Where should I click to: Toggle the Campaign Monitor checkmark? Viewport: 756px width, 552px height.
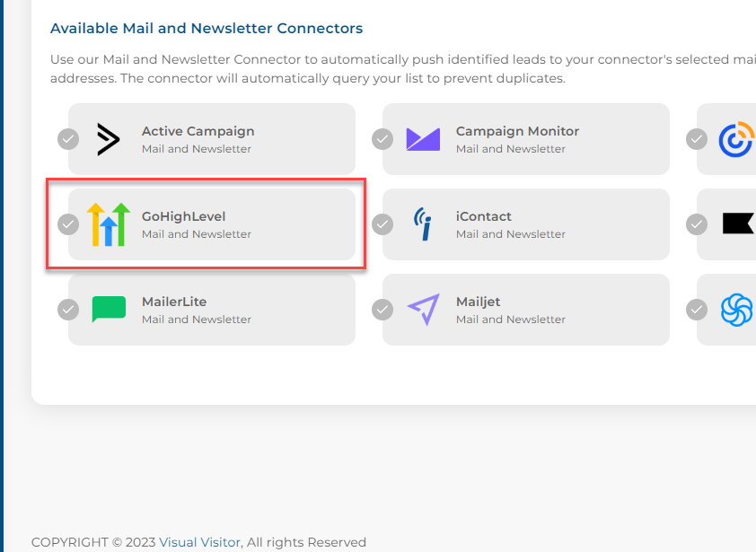click(x=382, y=139)
